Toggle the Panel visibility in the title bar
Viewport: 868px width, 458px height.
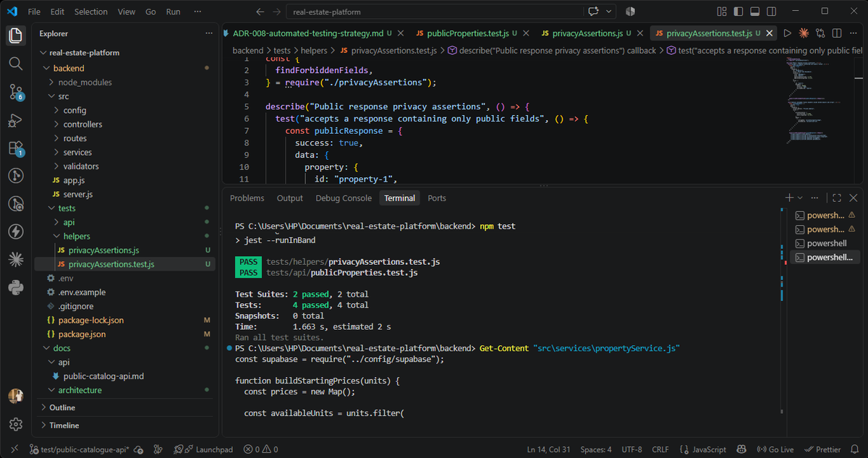coord(754,12)
